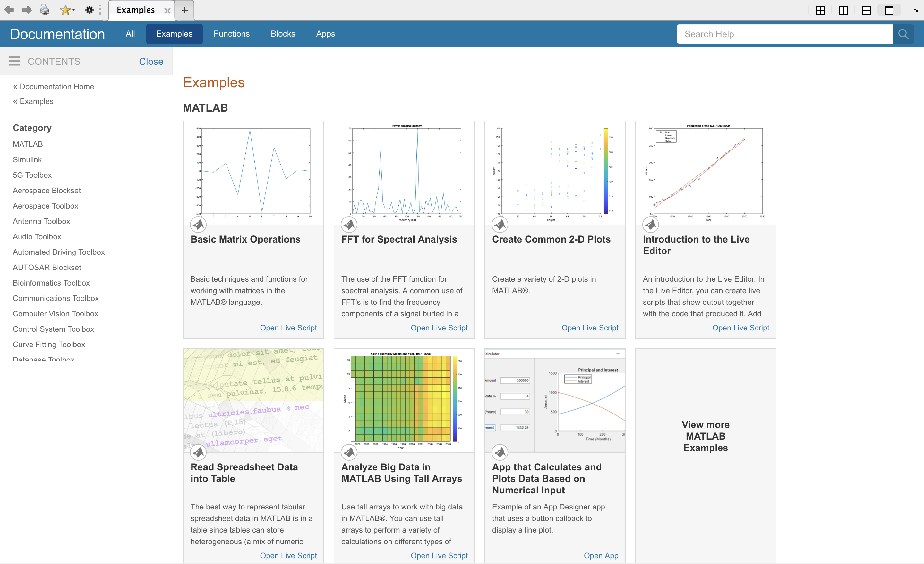Open the Antenna Toolbox category

[x=41, y=221]
